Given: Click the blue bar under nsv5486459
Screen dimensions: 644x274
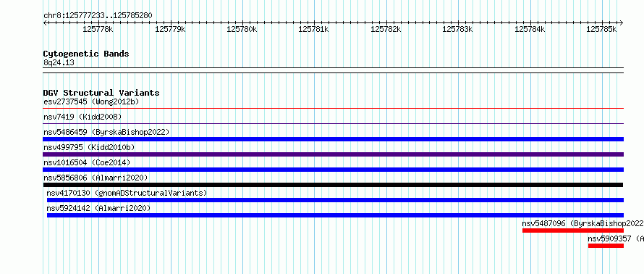Looking at the screenshot, I should pyautogui.click(x=334, y=139).
